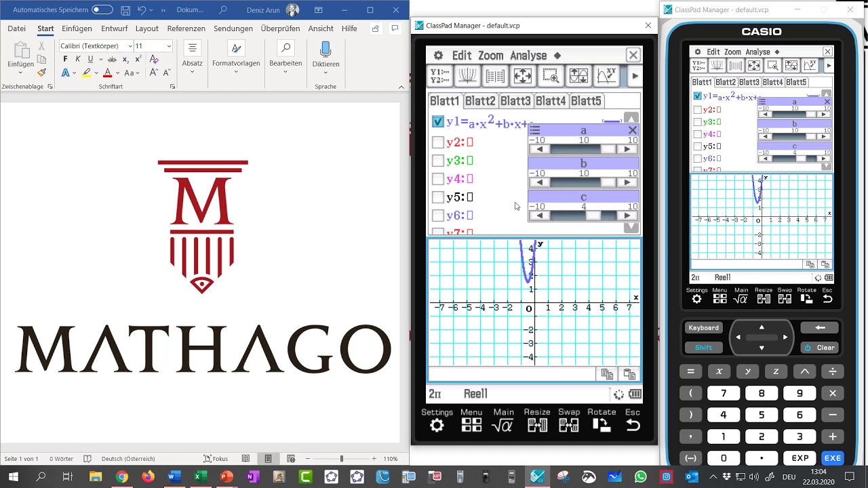Viewport: 868px width, 488px height.
Task: Click the EXE key on Casio keypad
Action: point(832,458)
